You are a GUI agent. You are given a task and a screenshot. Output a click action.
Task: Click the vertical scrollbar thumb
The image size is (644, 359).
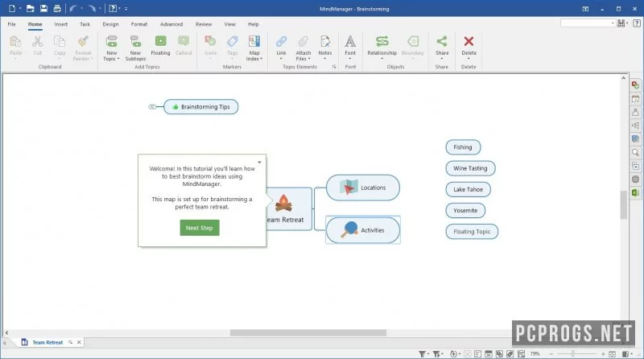point(623,204)
